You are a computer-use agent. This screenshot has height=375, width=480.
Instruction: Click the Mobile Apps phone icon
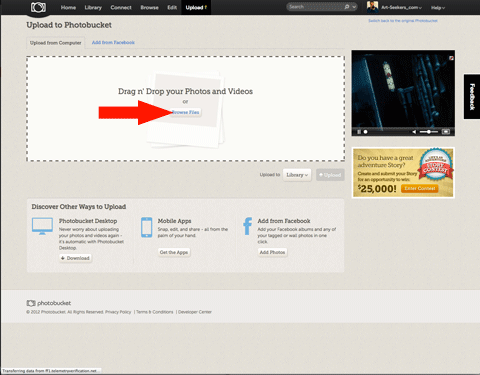(x=147, y=227)
